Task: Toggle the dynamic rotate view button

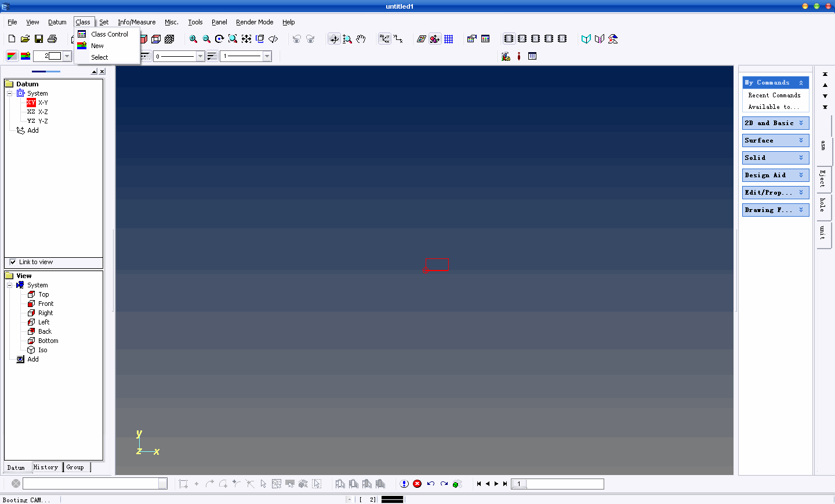Action: (334, 39)
